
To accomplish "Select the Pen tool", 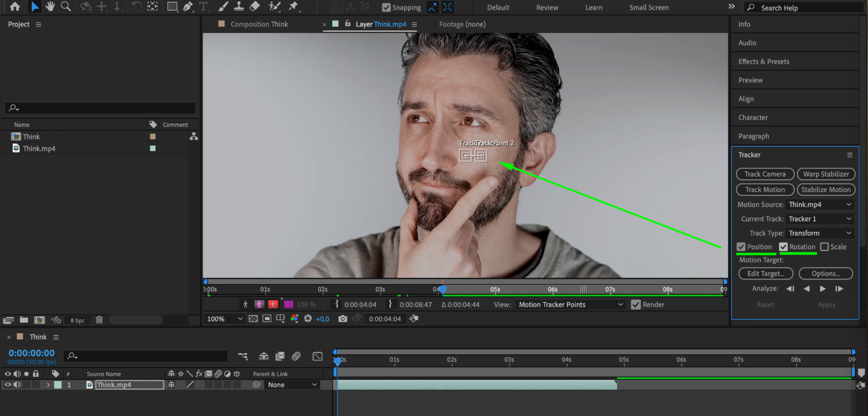I will 188,7.
